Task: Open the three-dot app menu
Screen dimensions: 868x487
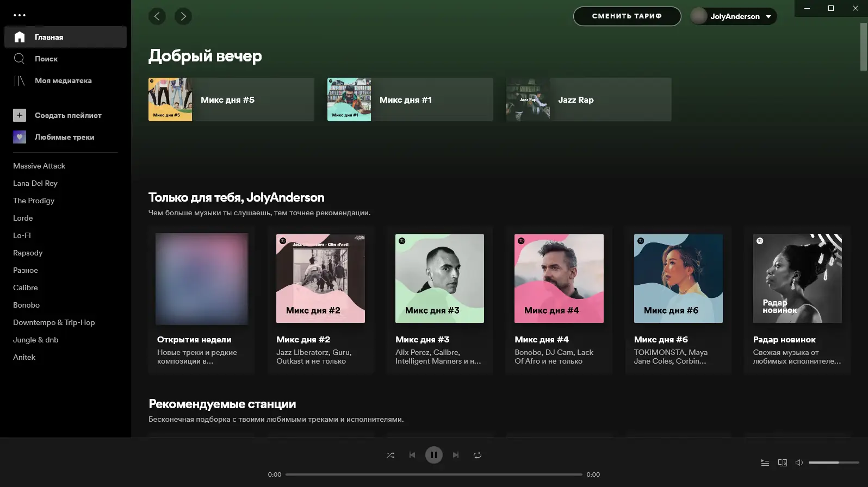Action: pyautogui.click(x=20, y=15)
